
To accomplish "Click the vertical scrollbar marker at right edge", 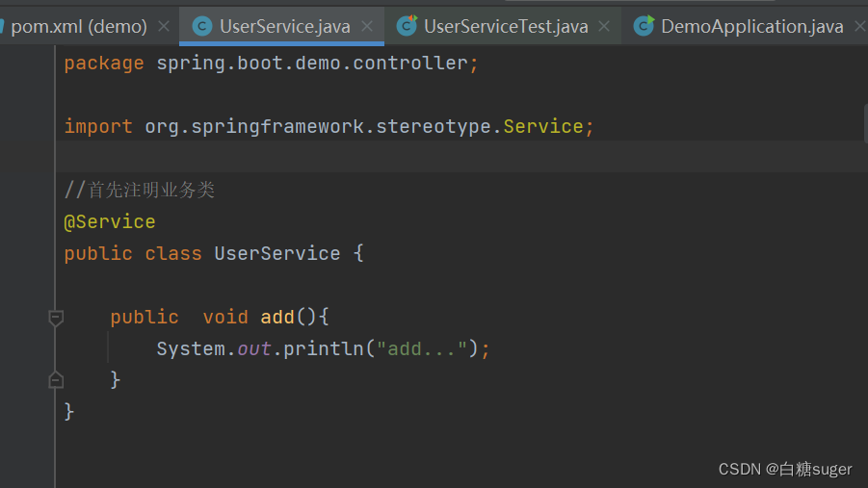I will click(x=865, y=123).
